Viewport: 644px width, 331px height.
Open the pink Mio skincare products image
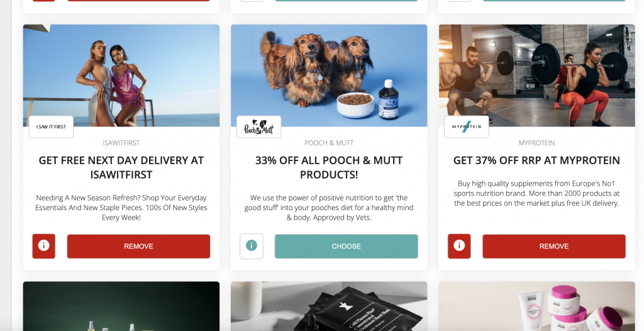[x=537, y=306]
